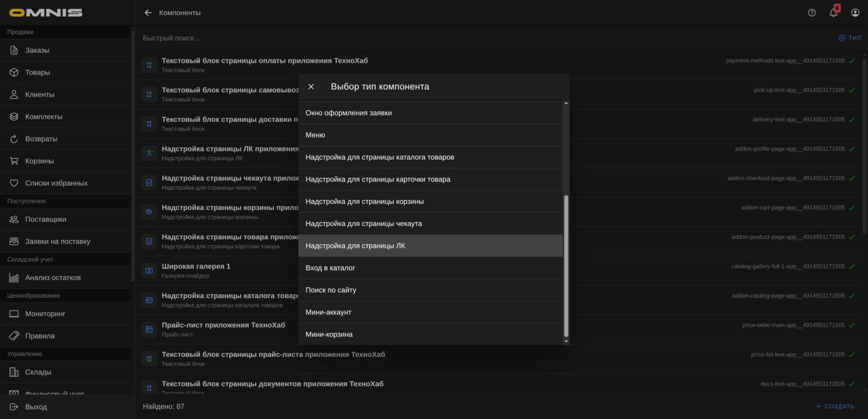Close the component type selection dialog

311,87
